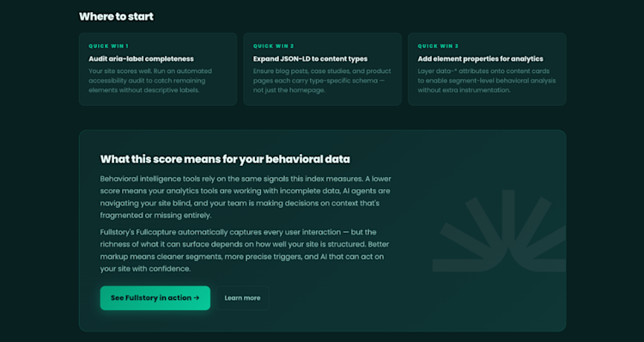Click paragraph starting 'Fullstory's Fullcapture automatically captures'
The width and height of the screenshot is (644, 342).
245,250
